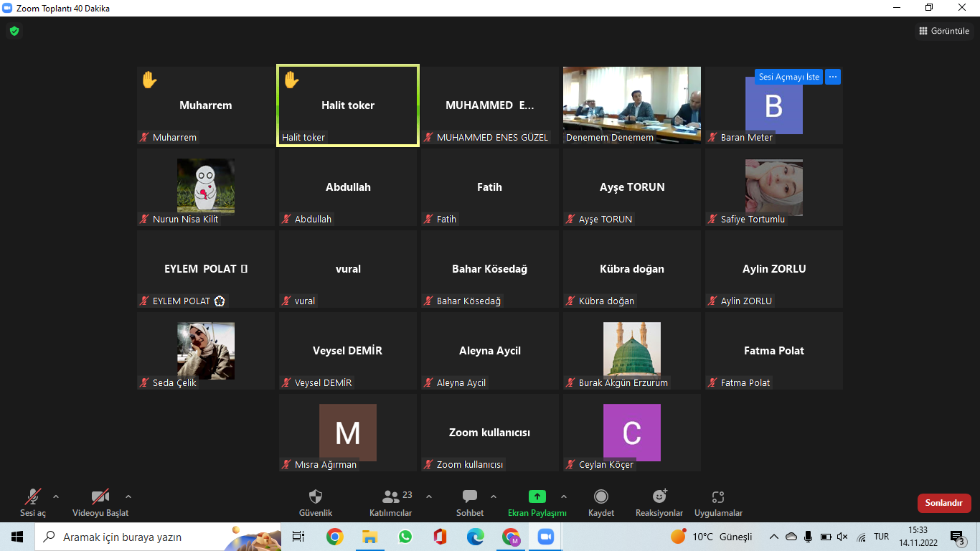The height and width of the screenshot is (551, 980).
Task: Expand the arrow next to Katılımcılar
Action: 429,496
